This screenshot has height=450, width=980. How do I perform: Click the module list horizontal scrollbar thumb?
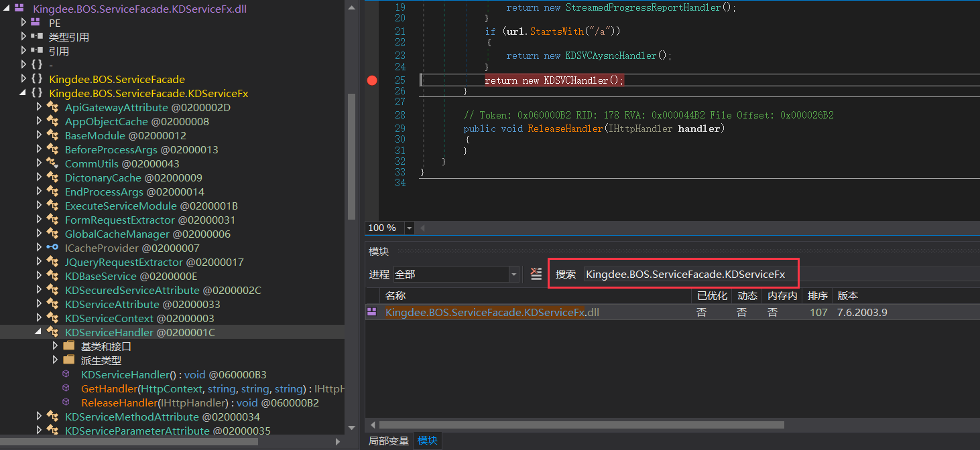(x=581, y=425)
